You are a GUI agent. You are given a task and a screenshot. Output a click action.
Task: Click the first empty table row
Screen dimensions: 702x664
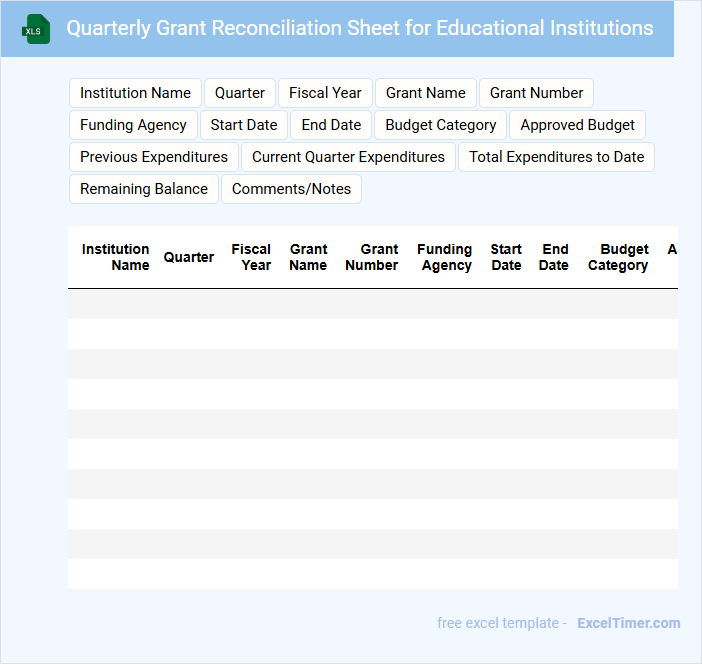(x=372, y=304)
